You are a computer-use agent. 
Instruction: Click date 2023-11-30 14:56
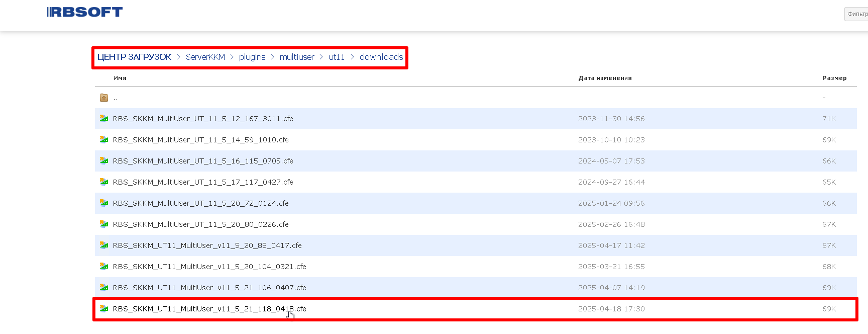click(611, 119)
